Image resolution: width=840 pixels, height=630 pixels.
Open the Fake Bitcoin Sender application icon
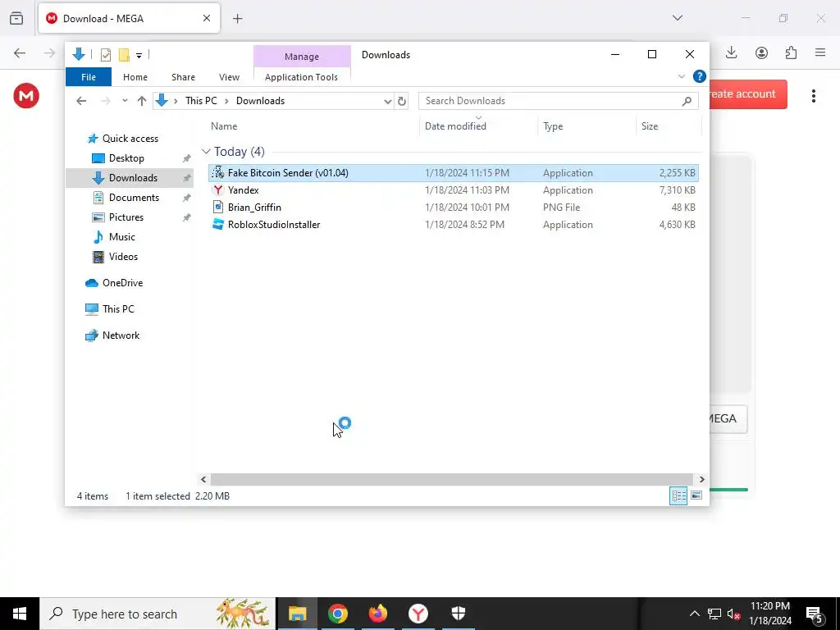pyautogui.click(x=217, y=172)
